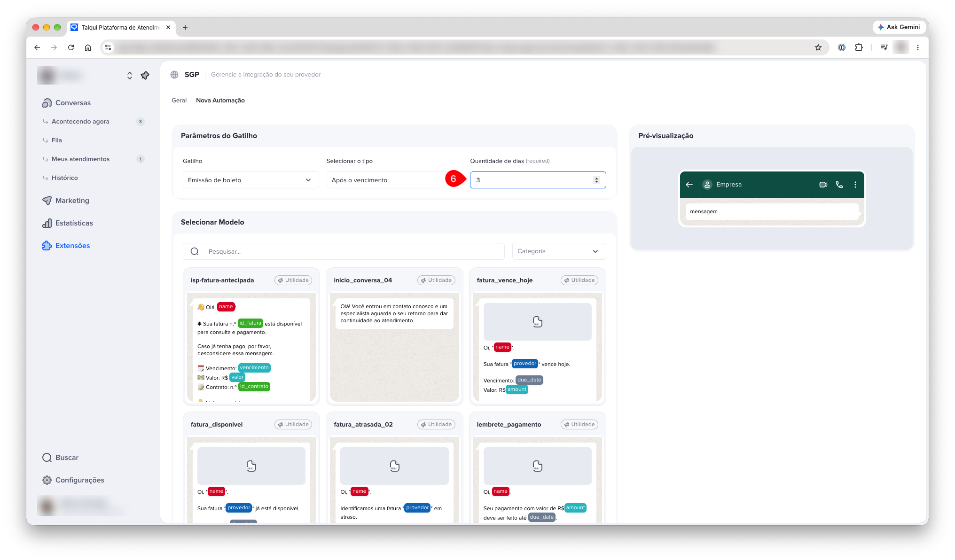The width and height of the screenshot is (955, 560).
Task: Open Configurações settings
Action: point(79,480)
